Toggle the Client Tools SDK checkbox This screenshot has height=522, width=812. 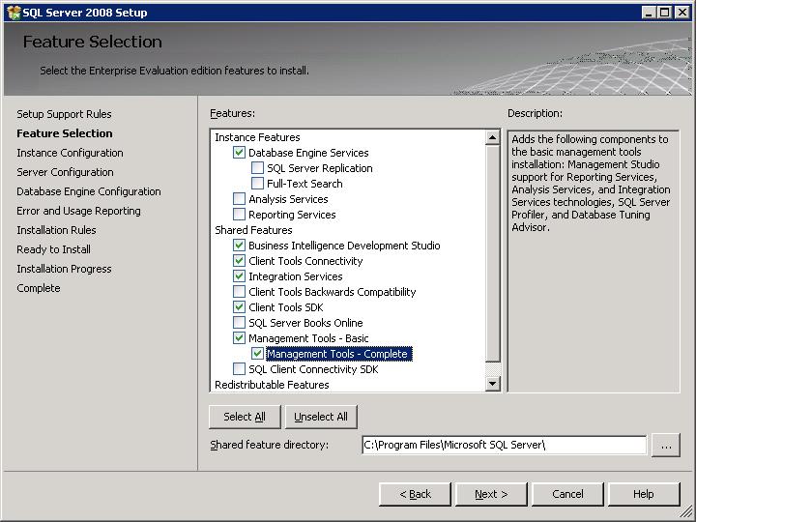tap(239, 307)
